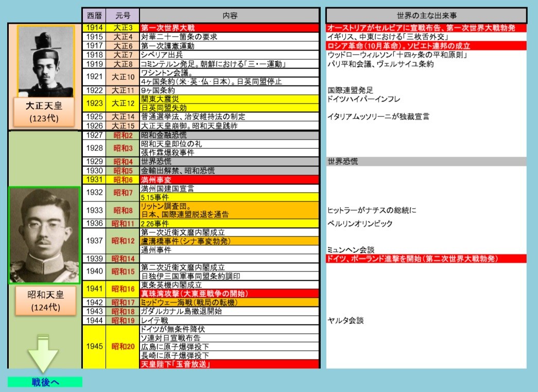Click the 真珠湾攻撃 event row
The width and height of the screenshot is (538, 392).
(230, 293)
